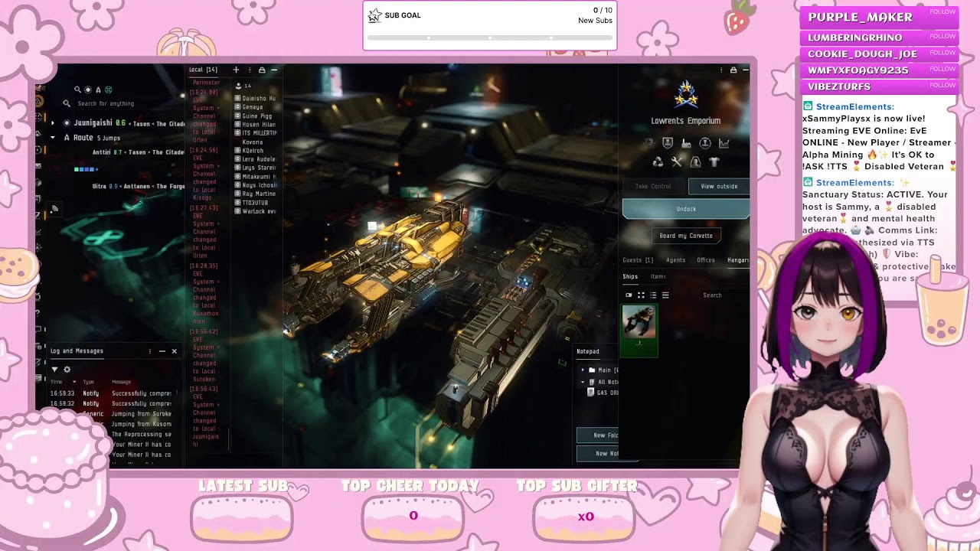Select pilot KQelroh in Local list
This screenshot has width=980, height=551.
253,150
